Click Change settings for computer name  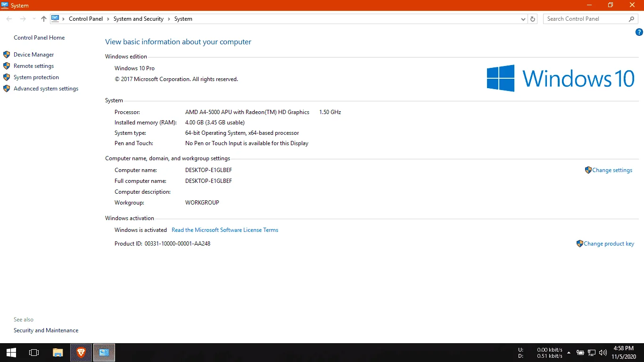point(612,170)
